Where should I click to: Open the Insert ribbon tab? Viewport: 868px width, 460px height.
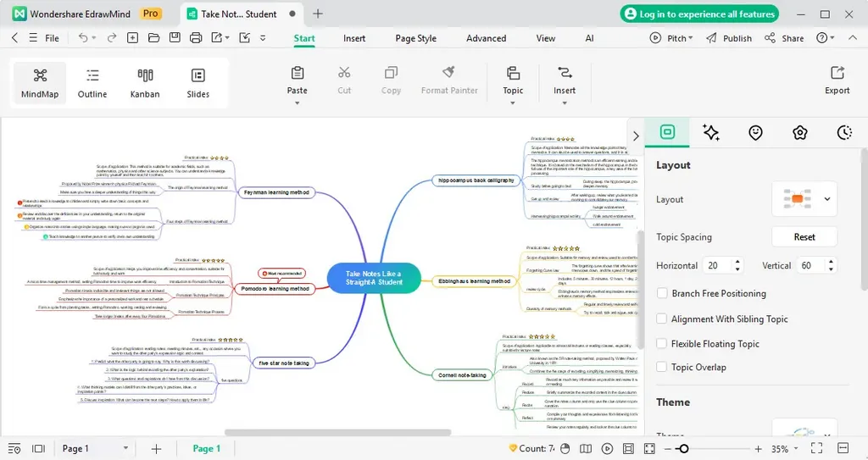[x=354, y=38]
